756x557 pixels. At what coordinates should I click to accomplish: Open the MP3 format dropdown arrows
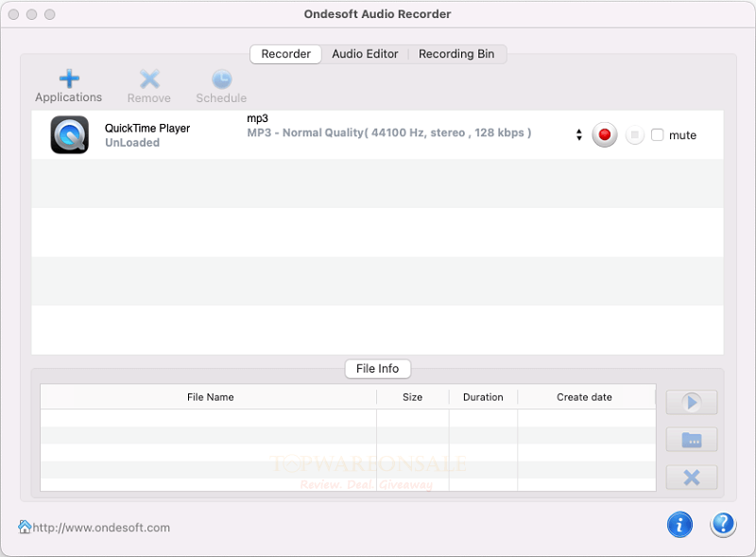click(x=579, y=134)
